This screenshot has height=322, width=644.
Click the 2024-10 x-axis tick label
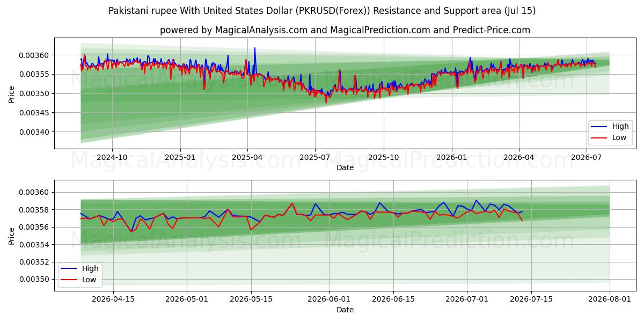(x=112, y=158)
